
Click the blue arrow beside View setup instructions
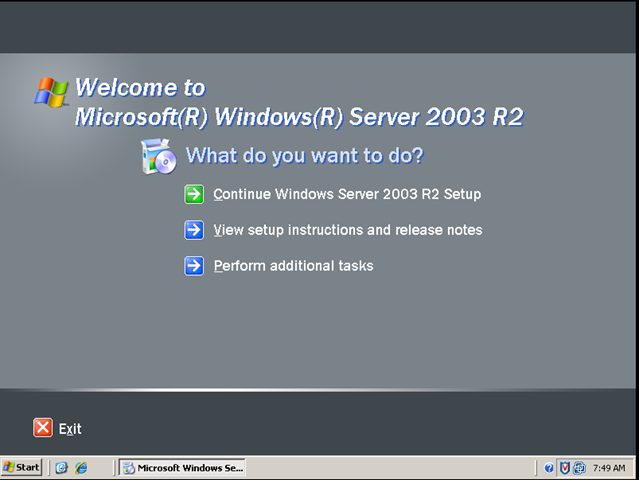click(x=194, y=230)
